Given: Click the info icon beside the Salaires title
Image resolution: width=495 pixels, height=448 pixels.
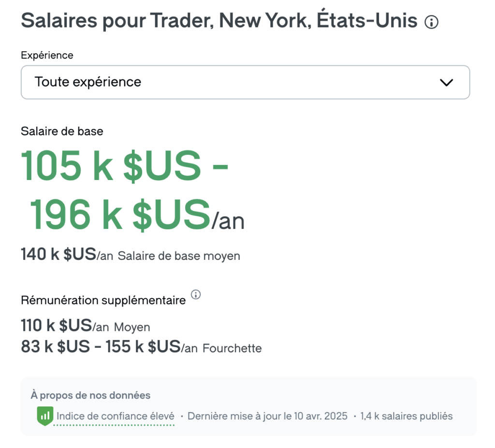Looking at the screenshot, I should pos(431,22).
